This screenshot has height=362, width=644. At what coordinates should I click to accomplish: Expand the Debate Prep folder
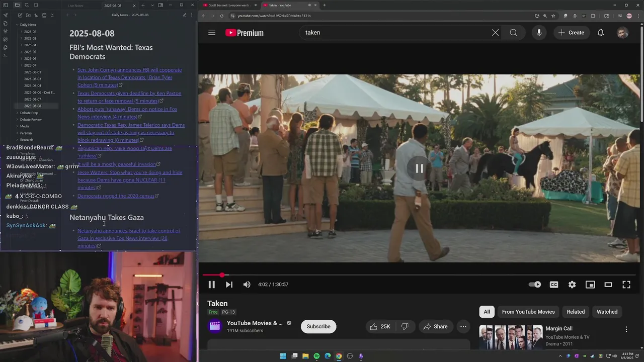29,113
